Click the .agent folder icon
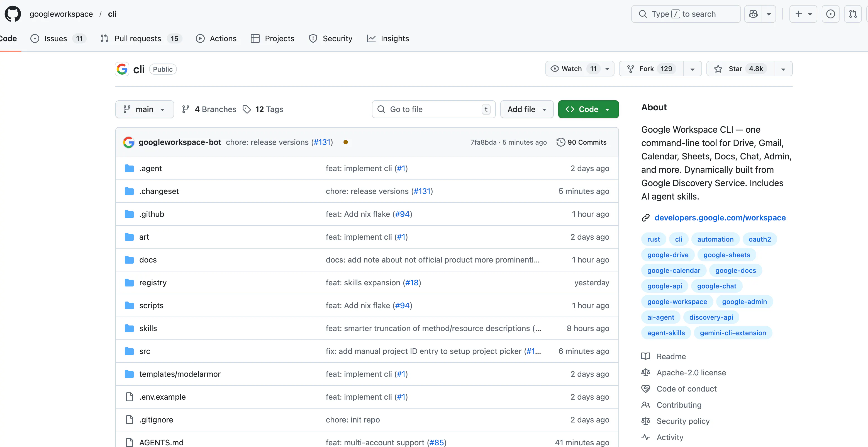 [129, 168]
